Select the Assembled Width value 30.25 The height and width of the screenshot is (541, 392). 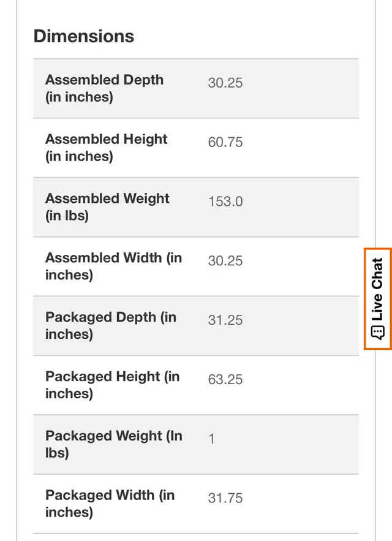[225, 261]
